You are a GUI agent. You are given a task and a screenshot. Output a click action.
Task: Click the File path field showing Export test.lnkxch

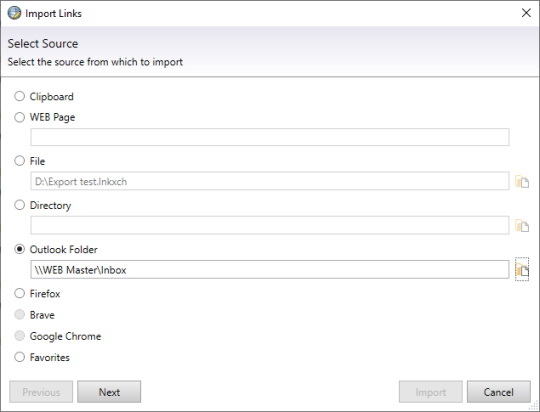270,181
